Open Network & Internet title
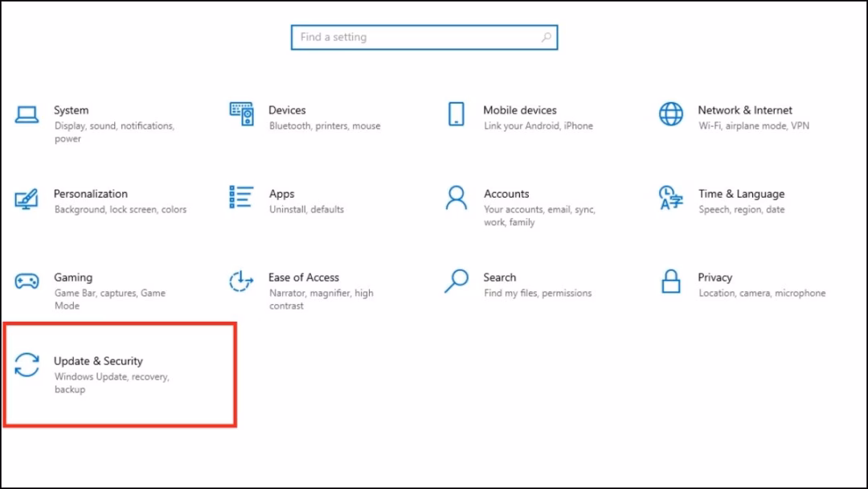Viewport: 868px width, 489px height. (744, 110)
